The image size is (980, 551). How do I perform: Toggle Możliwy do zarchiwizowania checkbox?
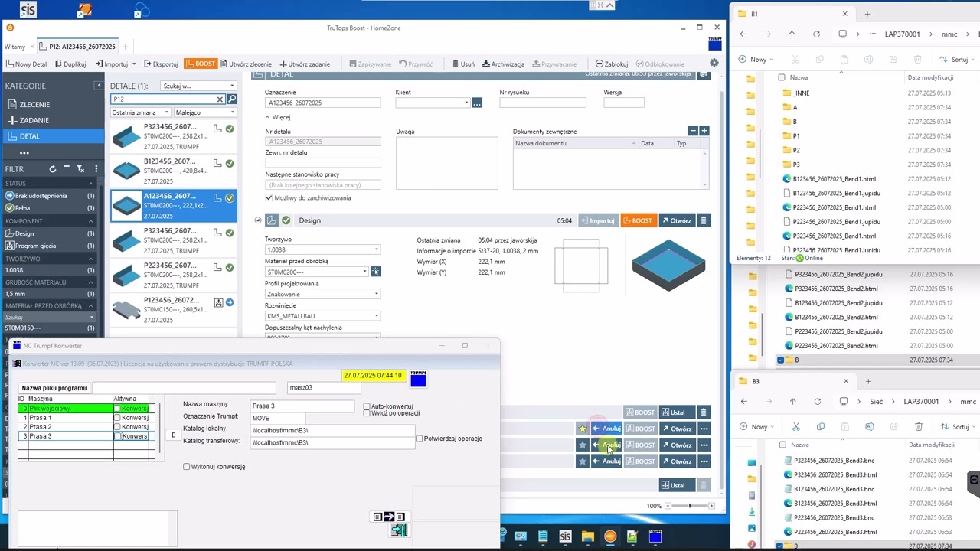pyautogui.click(x=269, y=198)
